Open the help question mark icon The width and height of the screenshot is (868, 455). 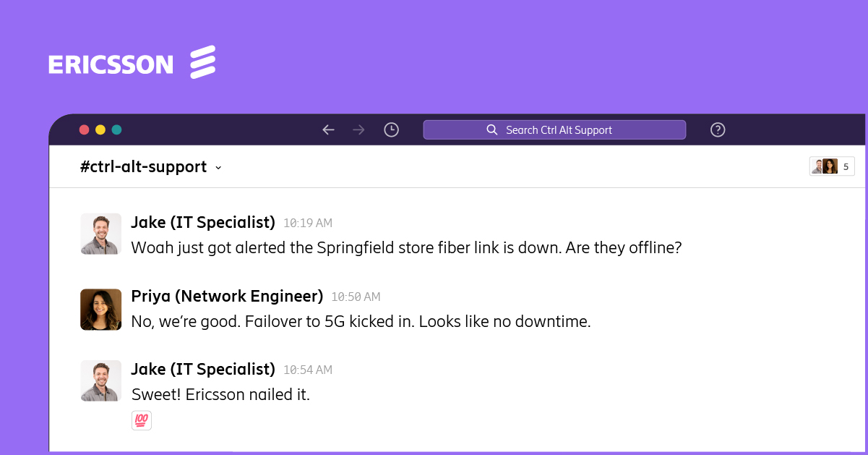718,130
